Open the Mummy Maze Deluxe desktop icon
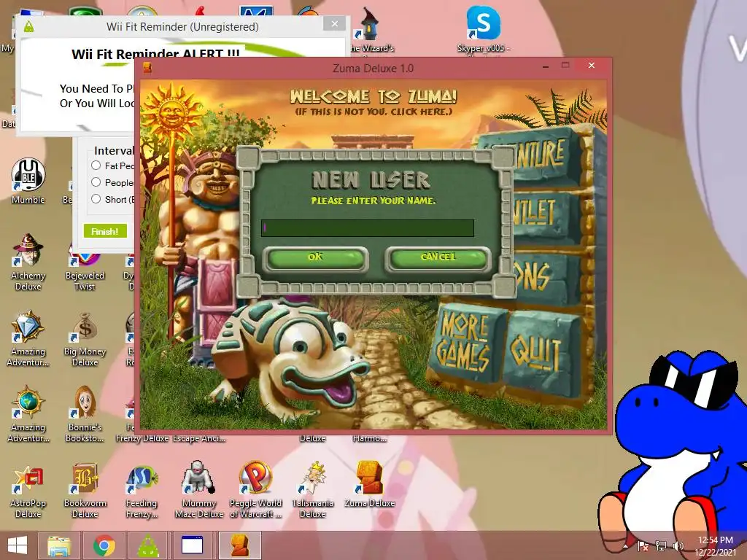The height and width of the screenshot is (560, 747). [198, 489]
